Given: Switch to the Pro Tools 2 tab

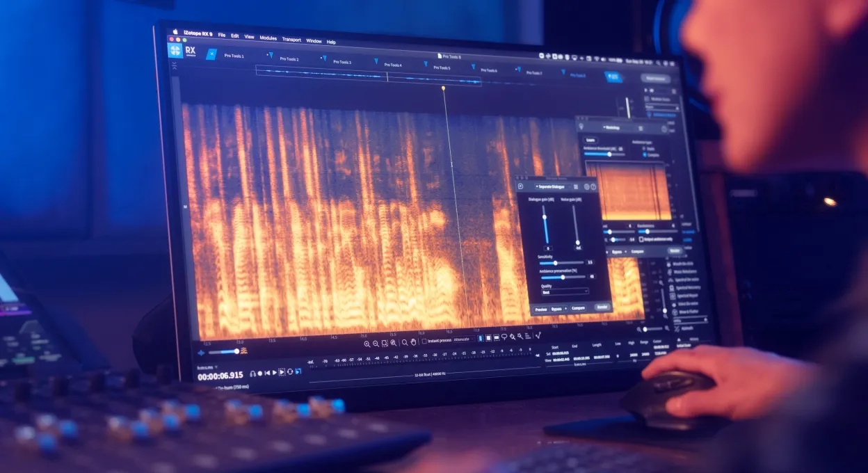Looking at the screenshot, I should coord(289,59).
